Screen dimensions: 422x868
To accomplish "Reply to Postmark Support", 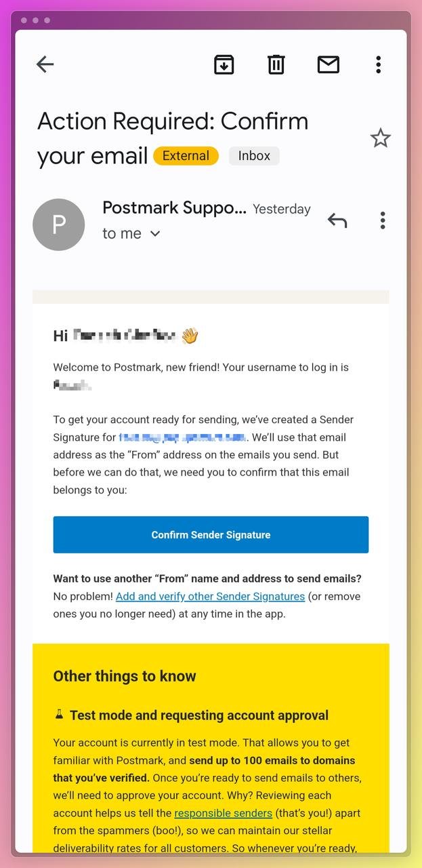I will (x=337, y=220).
